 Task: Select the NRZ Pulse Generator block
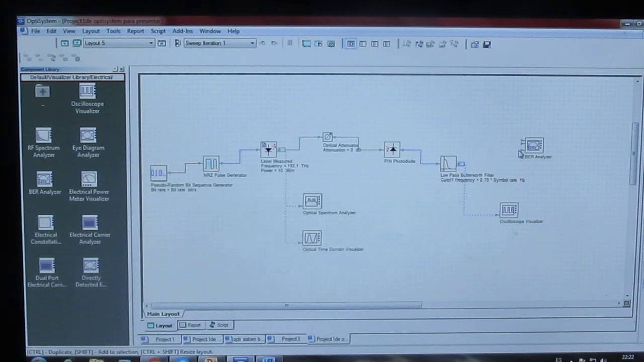click(211, 164)
